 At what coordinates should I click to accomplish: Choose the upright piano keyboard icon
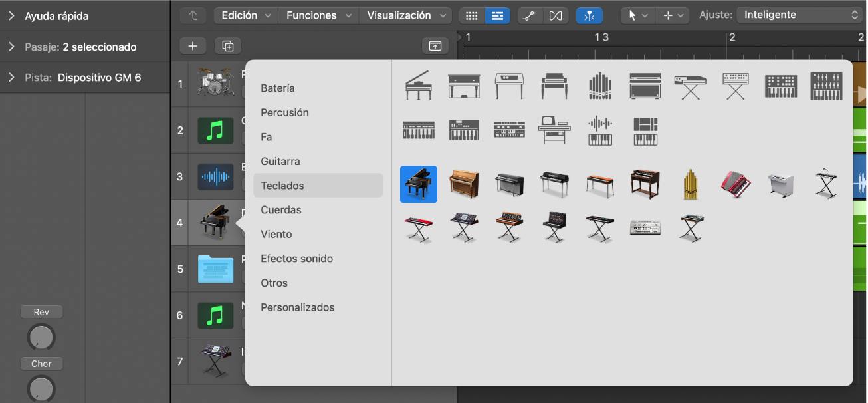464,184
